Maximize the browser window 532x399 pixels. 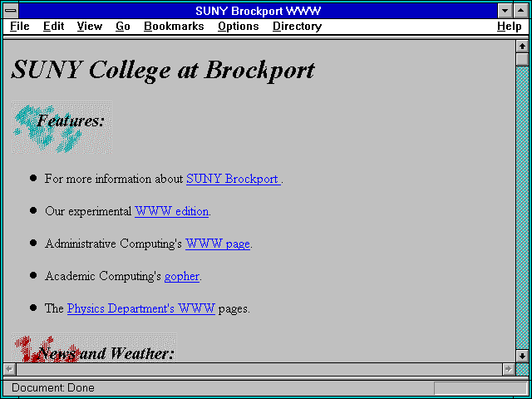pos(521,11)
